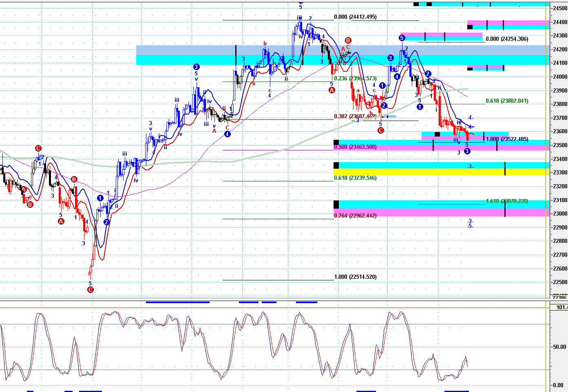Select the 0.618 (23239.546) retracement label
This screenshot has width=568, height=392.
click(355, 178)
